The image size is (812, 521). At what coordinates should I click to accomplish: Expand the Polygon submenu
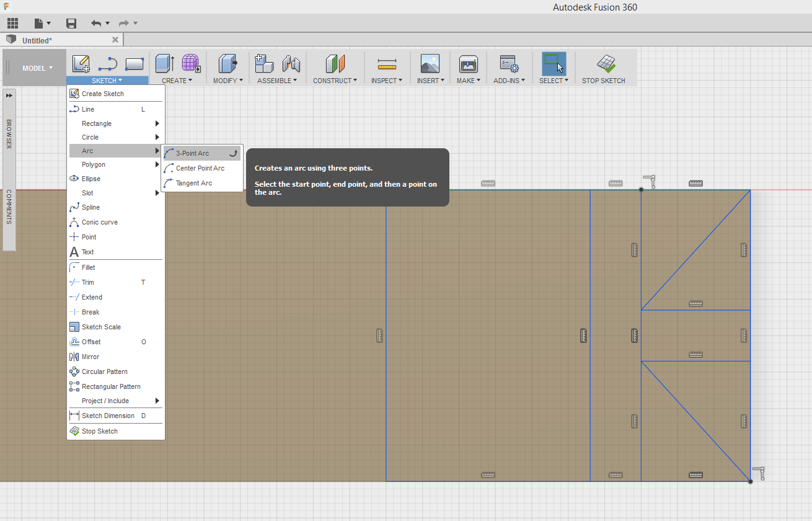pos(116,164)
